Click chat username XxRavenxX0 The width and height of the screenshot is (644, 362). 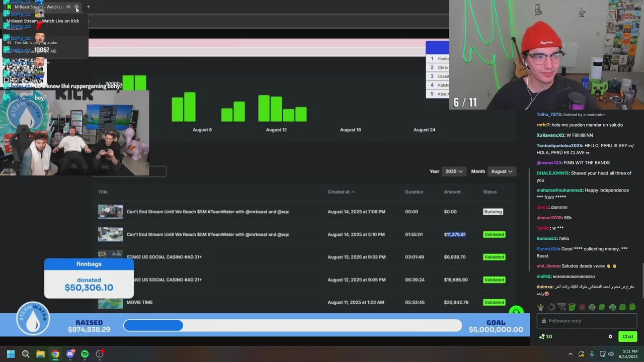click(550, 135)
